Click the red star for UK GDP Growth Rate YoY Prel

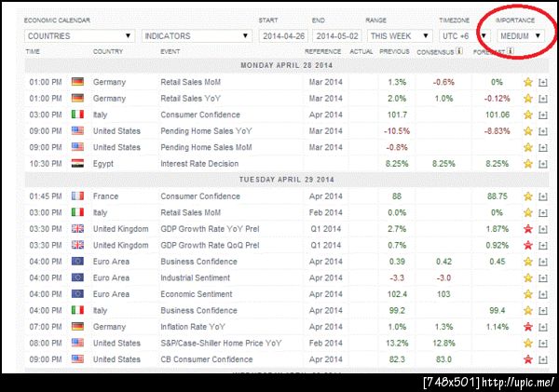(x=527, y=229)
